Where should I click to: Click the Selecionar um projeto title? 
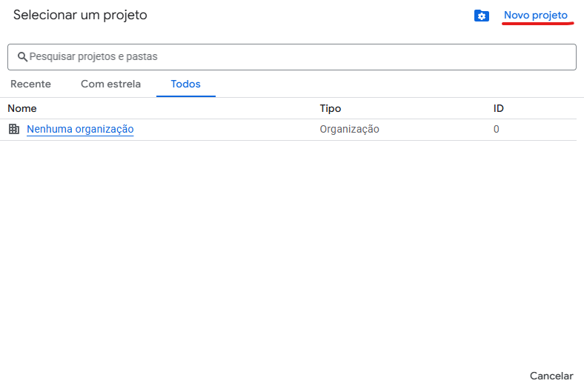(x=80, y=16)
